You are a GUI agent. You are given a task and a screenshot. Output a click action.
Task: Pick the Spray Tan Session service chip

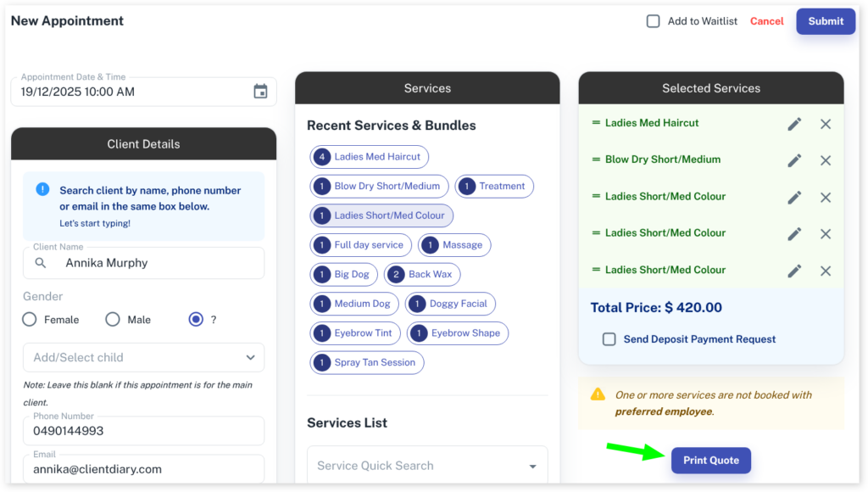tap(367, 362)
